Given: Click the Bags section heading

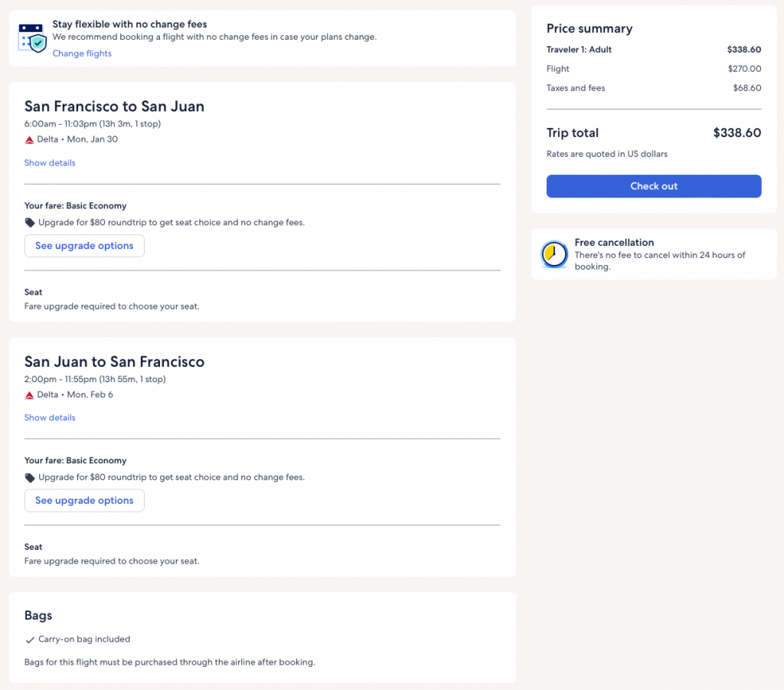Looking at the screenshot, I should click(38, 616).
